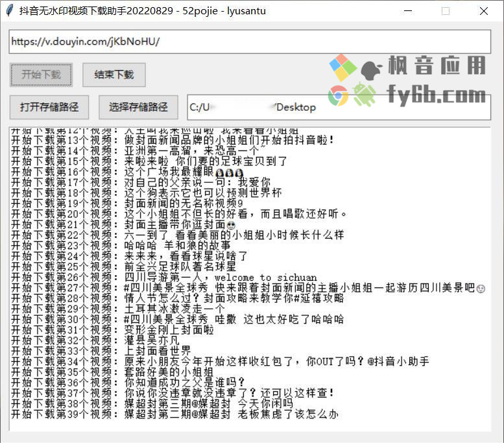Viewport: 504px width, 443px height.
Task: Select log line for 第21个视频
Action: [123, 224]
